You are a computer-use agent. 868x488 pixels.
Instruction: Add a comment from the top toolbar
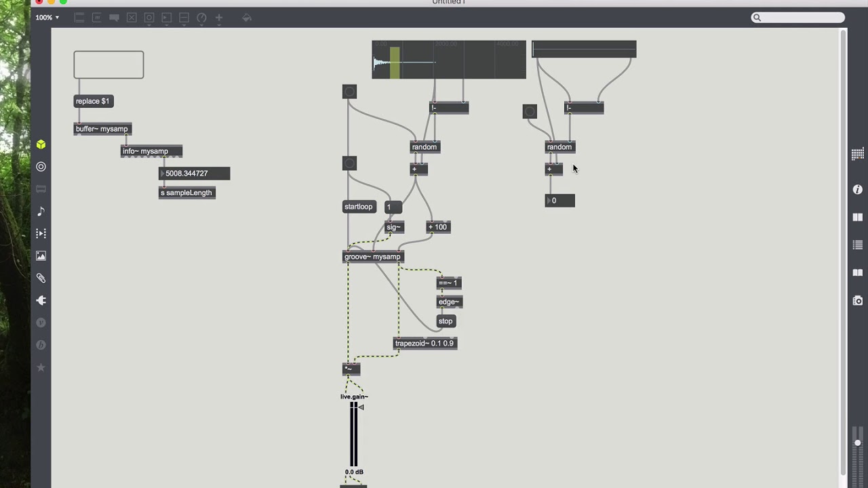(114, 18)
